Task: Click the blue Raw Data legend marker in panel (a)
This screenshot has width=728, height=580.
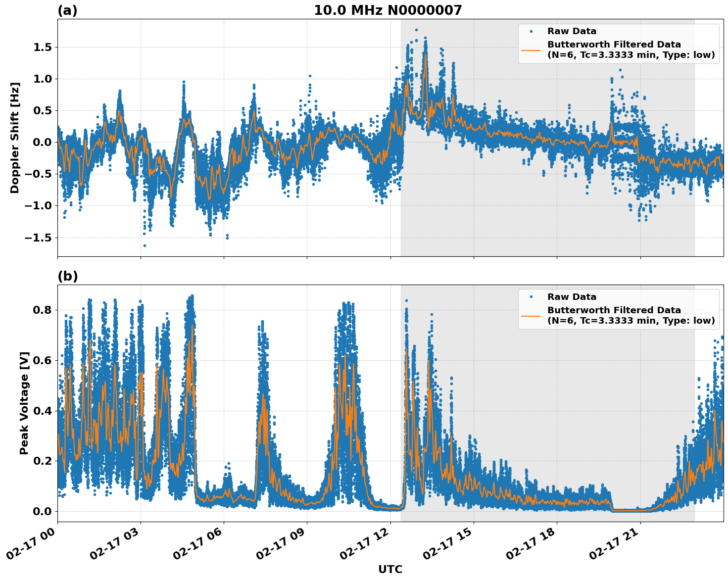Action: (x=532, y=31)
